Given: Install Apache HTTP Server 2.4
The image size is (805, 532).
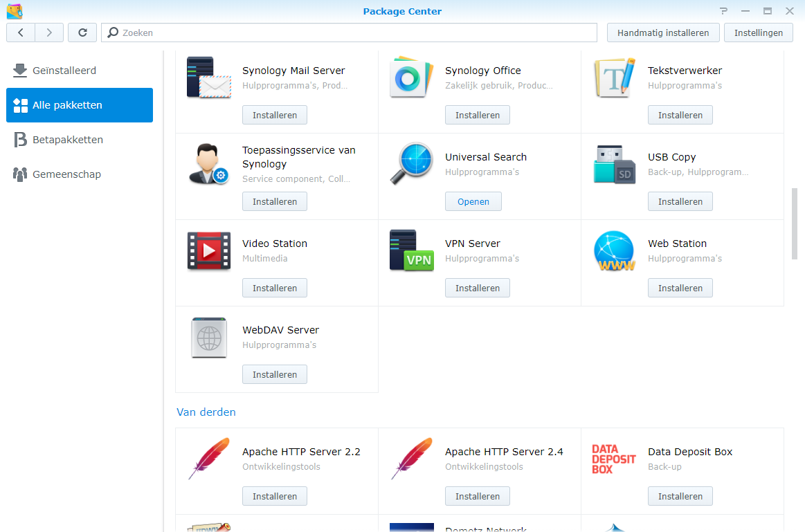Looking at the screenshot, I should [x=478, y=496].
